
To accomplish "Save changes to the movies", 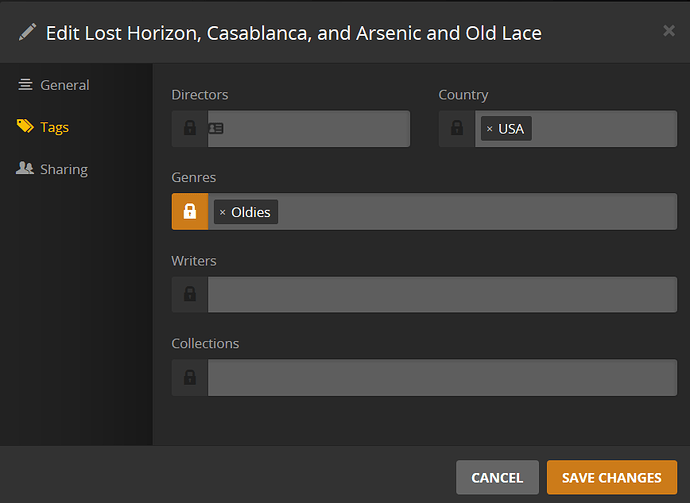I will (611, 478).
